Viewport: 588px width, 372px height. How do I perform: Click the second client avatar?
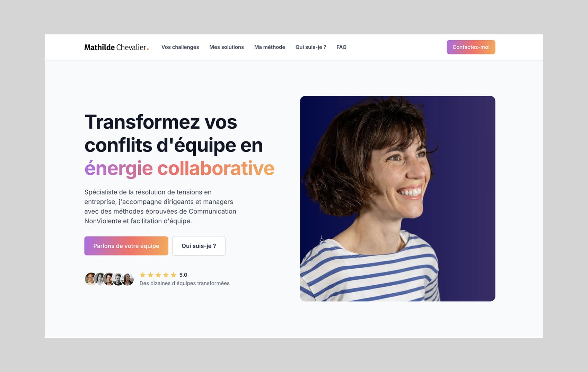click(100, 279)
